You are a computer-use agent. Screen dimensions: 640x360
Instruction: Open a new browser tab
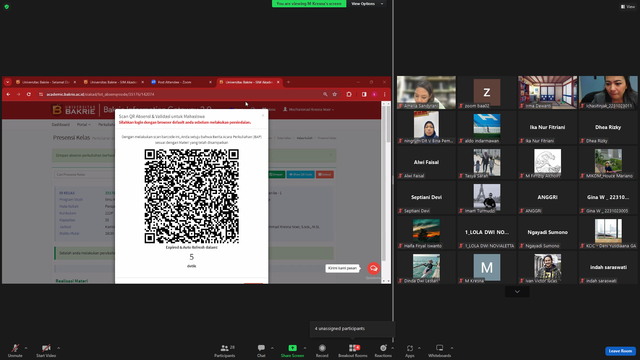click(288, 82)
